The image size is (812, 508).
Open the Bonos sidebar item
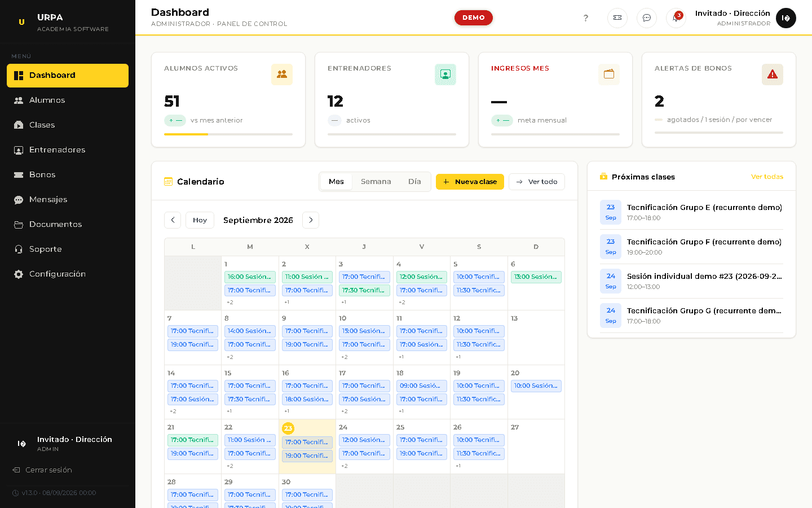click(x=68, y=174)
